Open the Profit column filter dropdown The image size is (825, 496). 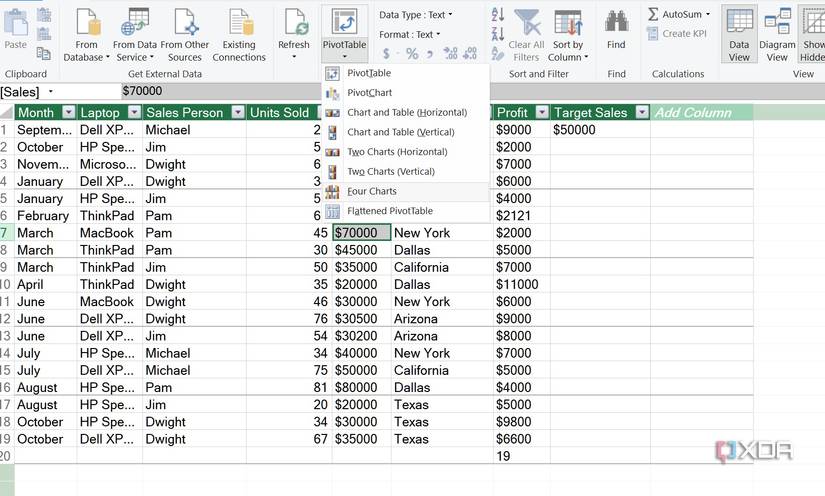tap(542, 112)
